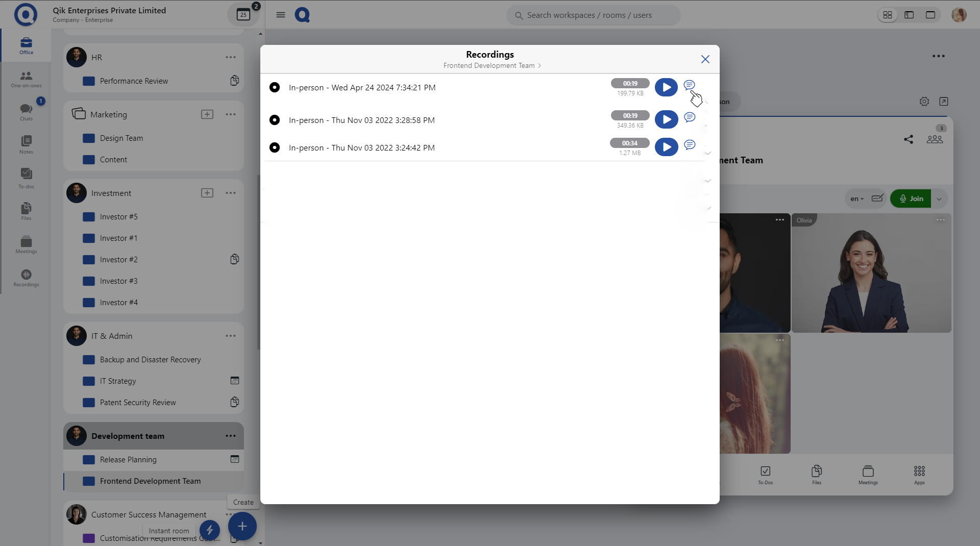Open transcript for the 3:24:42 PM recording

click(689, 145)
